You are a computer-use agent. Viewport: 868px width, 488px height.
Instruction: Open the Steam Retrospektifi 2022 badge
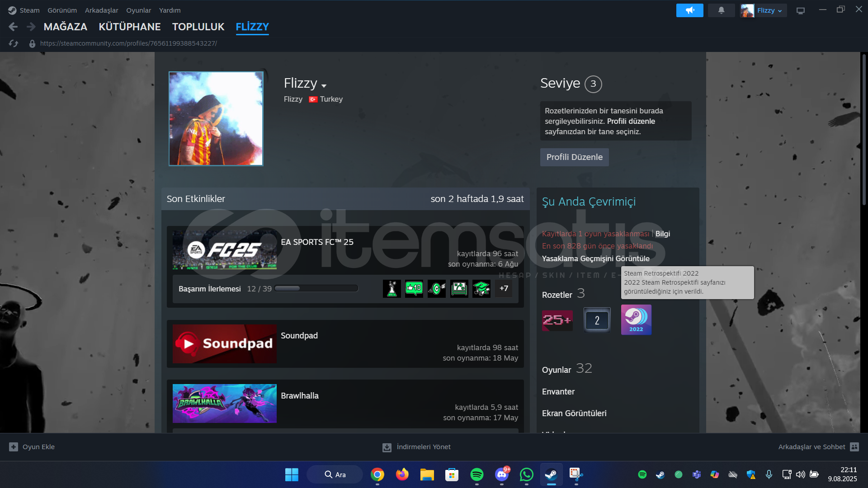point(636,319)
